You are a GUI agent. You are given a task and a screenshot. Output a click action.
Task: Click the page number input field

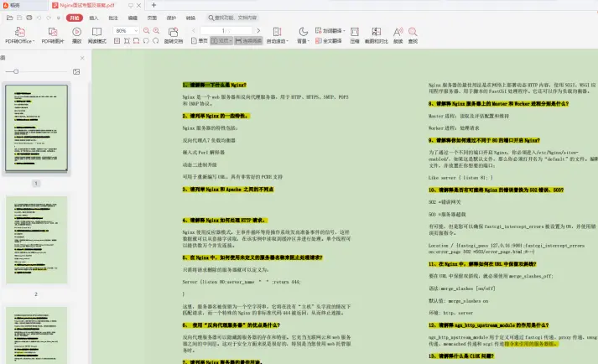click(226, 30)
